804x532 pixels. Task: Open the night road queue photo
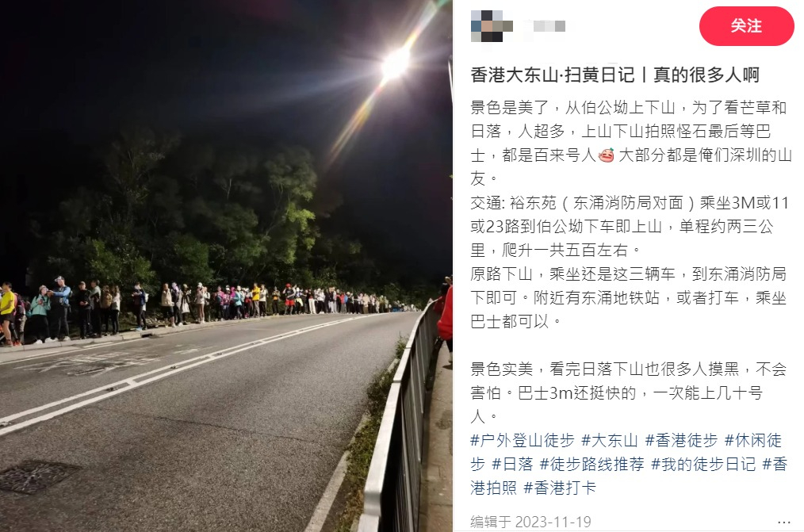pos(226,266)
